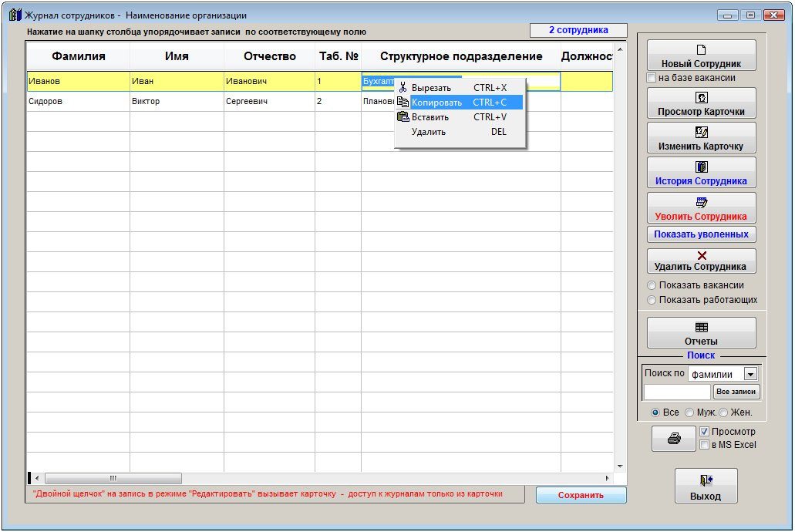Select the 'Показать вакансии' radio button

coord(652,285)
